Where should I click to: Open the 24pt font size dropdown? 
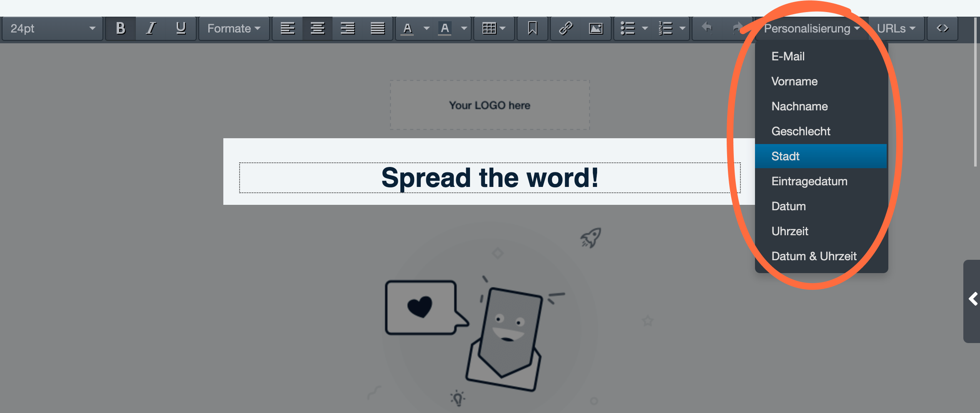[x=52, y=28]
